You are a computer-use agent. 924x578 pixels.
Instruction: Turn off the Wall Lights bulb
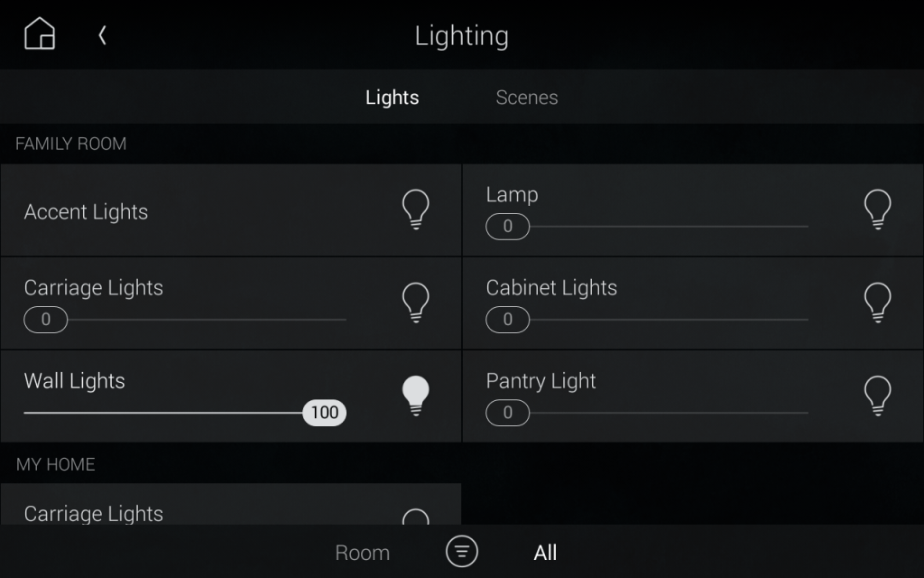point(415,396)
